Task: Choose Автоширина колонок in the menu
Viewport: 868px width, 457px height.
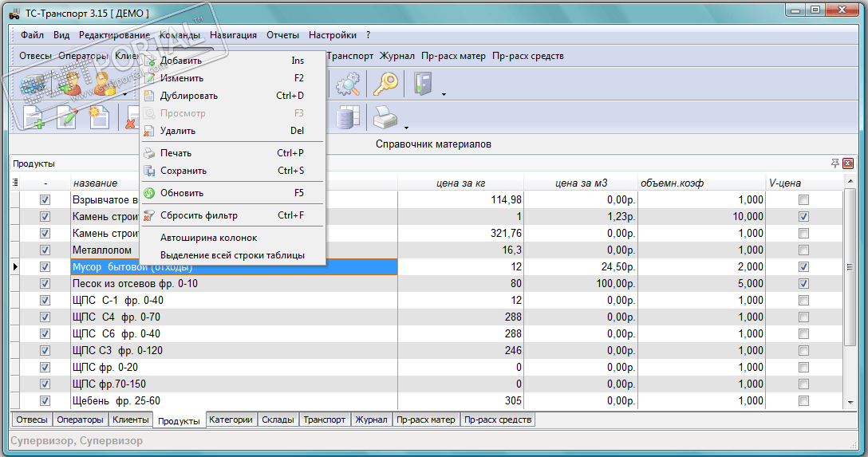Action: (x=232, y=238)
